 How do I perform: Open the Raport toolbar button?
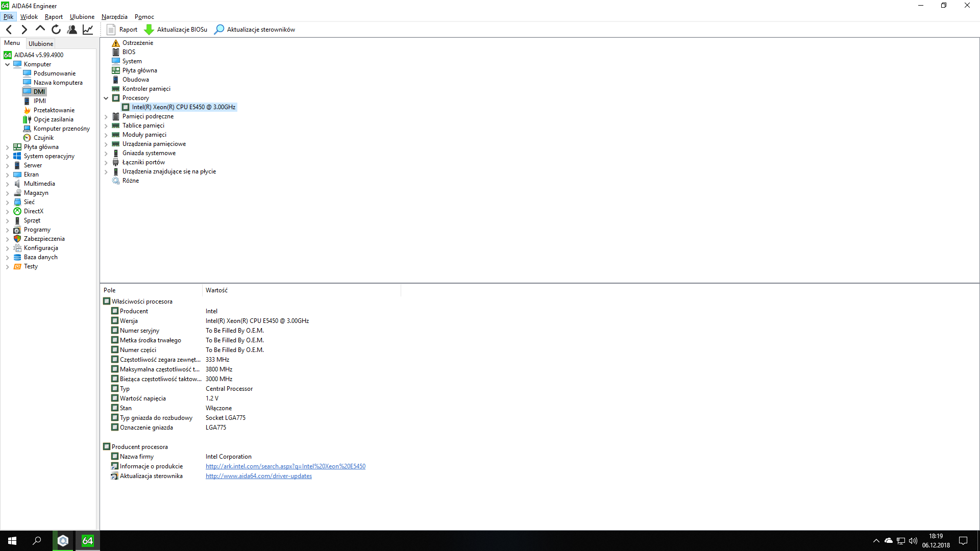(122, 30)
